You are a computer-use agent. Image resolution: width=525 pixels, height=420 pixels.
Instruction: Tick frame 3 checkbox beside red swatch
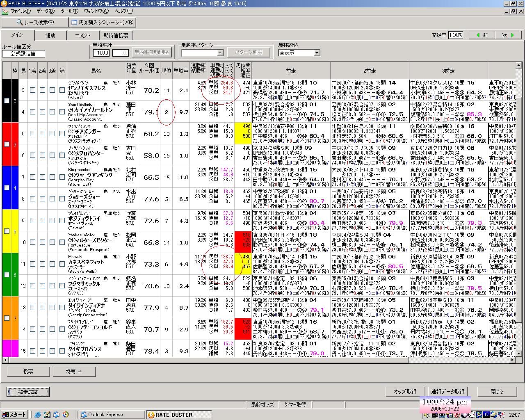coord(6,144)
